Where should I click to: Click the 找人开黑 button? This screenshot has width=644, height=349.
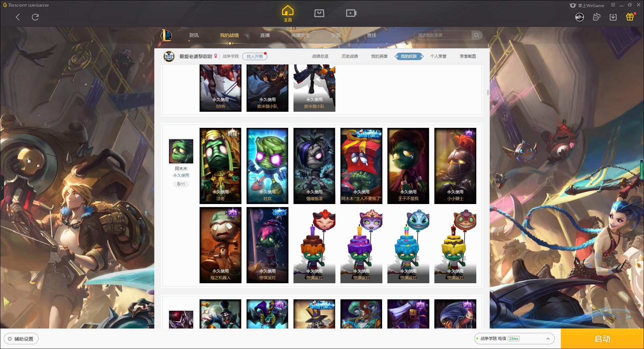[x=255, y=56]
